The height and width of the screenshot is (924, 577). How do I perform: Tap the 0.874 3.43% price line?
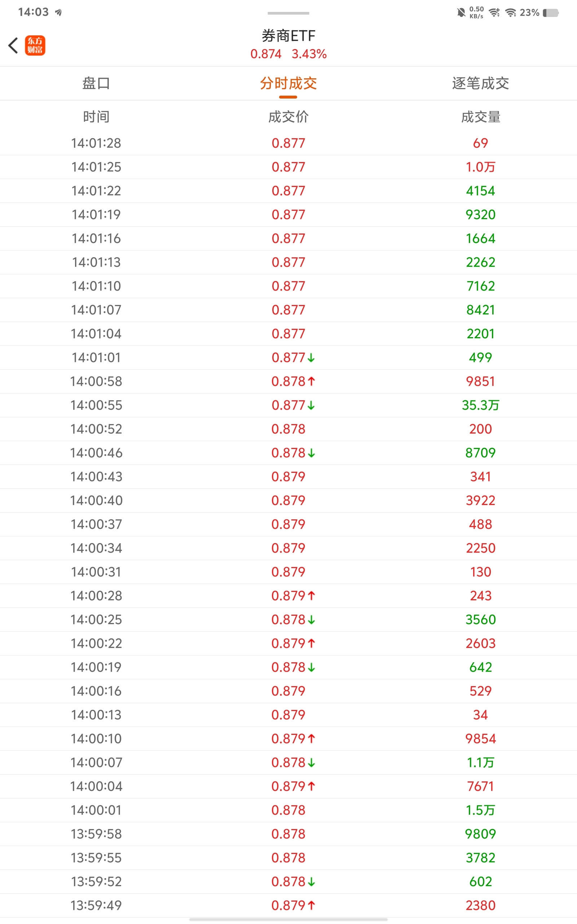coord(288,54)
